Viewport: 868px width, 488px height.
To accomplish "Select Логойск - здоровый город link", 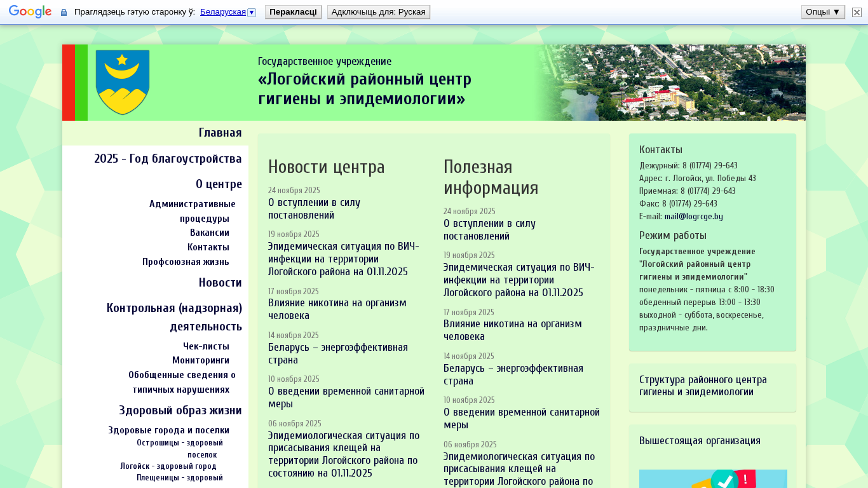I will pyautogui.click(x=168, y=466).
